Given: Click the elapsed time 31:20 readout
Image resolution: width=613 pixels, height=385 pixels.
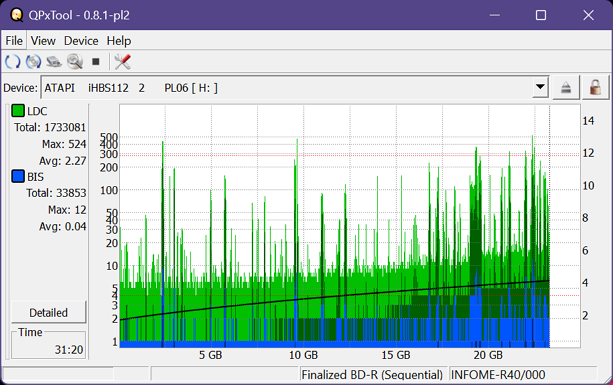Looking at the screenshot, I should click(69, 349).
